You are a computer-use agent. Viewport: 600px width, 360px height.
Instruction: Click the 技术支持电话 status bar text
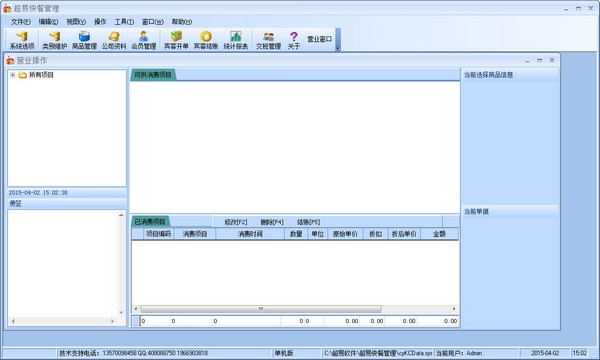133,353
